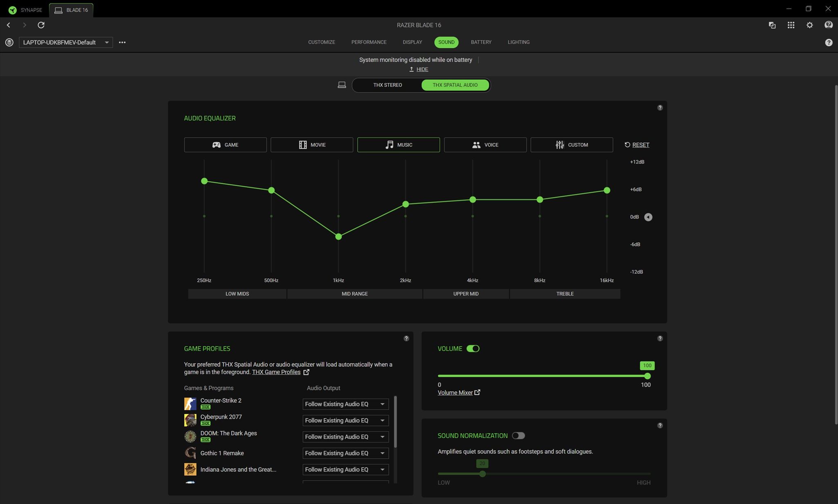Switch to the Performance tab
The height and width of the screenshot is (504, 838).
pos(369,42)
